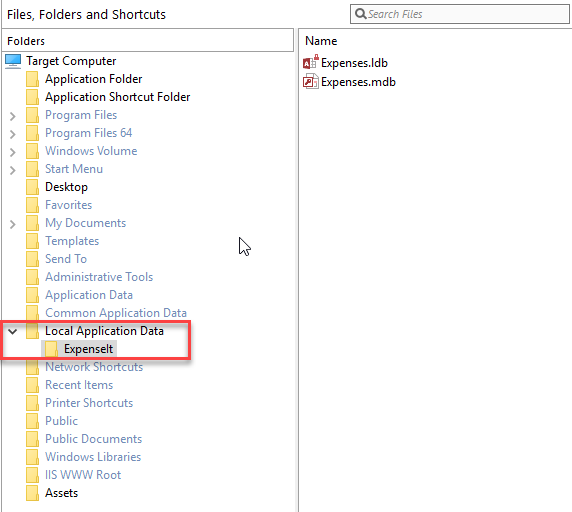The height and width of the screenshot is (512, 572).
Task: Click the Application Folder folder icon
Action: click(32, 79)
